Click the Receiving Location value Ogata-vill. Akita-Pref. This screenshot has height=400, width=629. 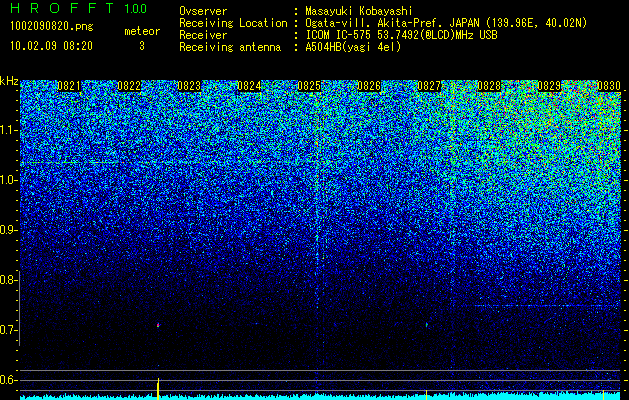point(377,23)
